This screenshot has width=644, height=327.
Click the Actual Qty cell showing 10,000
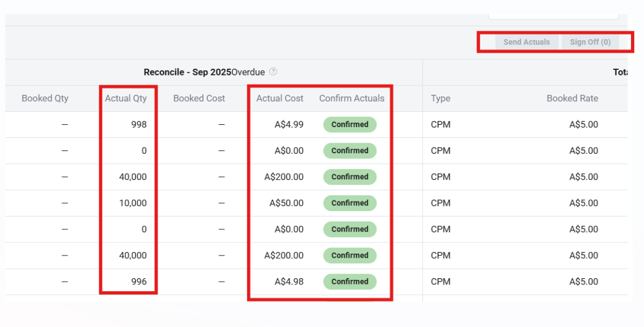click(x=133, y=203)
